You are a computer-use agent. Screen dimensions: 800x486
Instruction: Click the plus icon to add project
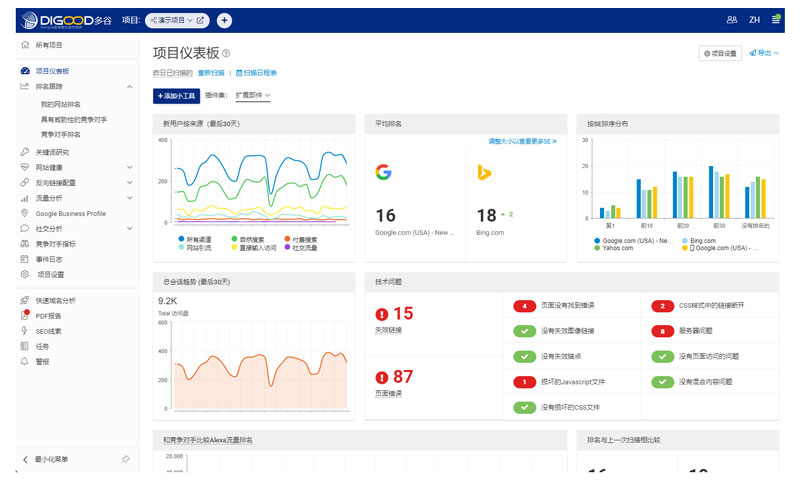224,20
